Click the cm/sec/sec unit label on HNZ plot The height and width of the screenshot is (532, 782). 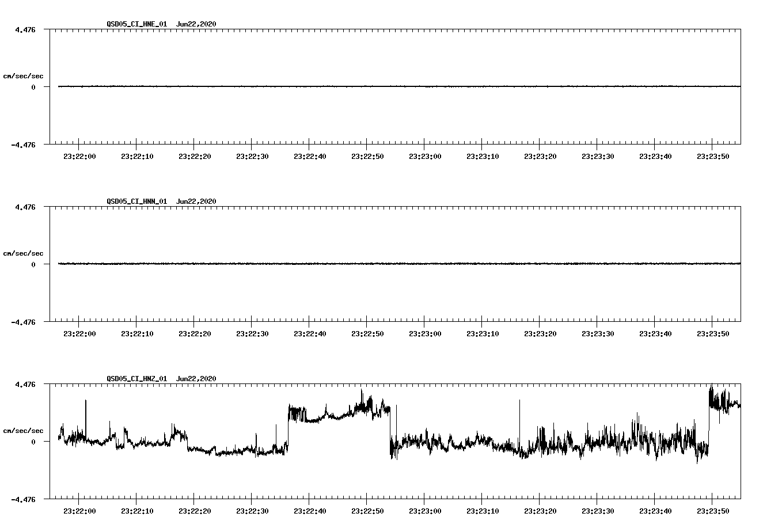(23, 431)
